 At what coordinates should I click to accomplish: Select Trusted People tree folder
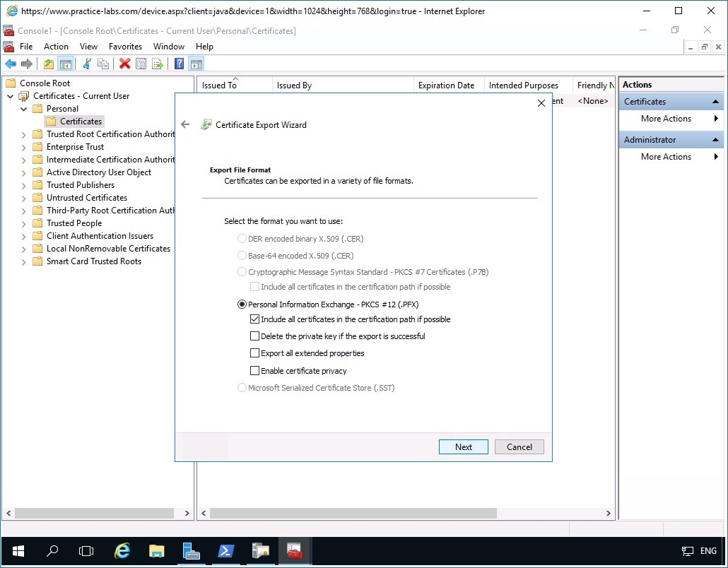74,223
